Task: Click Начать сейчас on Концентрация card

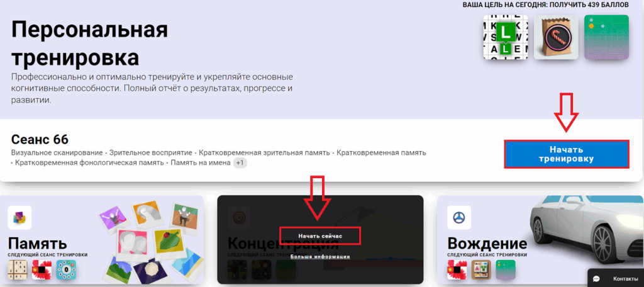Action: (x=320, y=236)
